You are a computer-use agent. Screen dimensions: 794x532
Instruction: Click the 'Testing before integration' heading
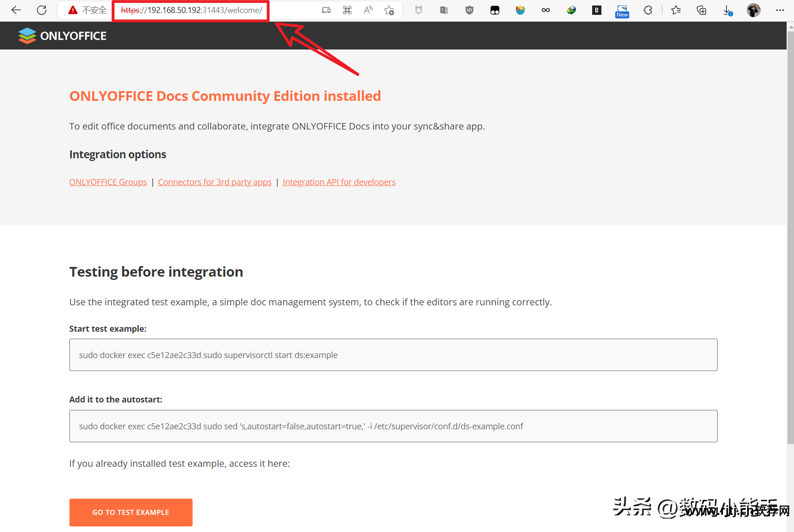156,272
